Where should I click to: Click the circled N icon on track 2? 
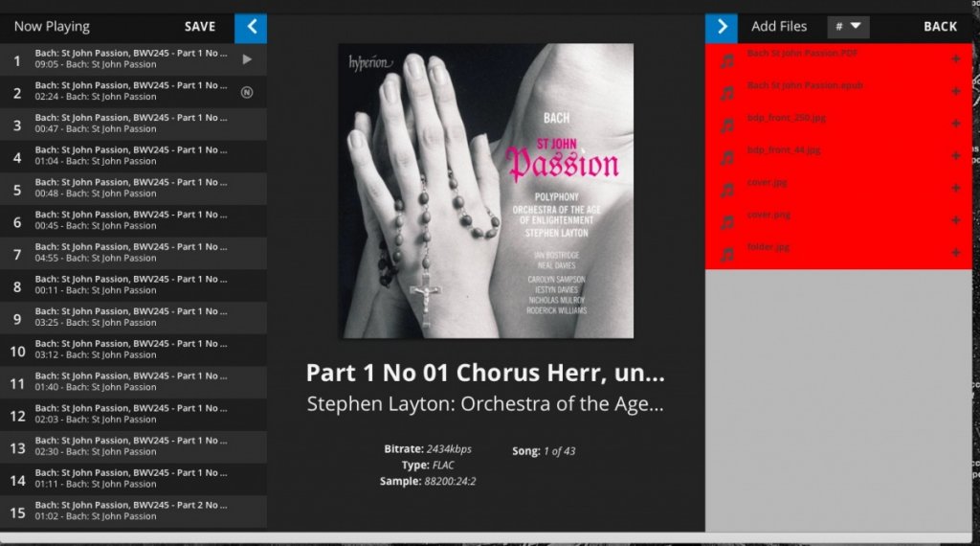pyautogui.click(x=247, y=92)
